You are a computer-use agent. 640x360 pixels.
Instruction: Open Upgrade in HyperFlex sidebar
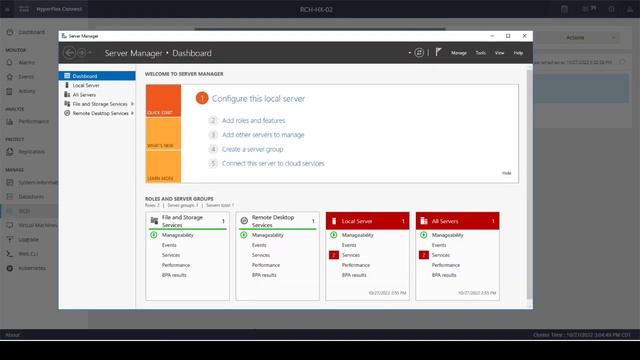tap(28, 240)
